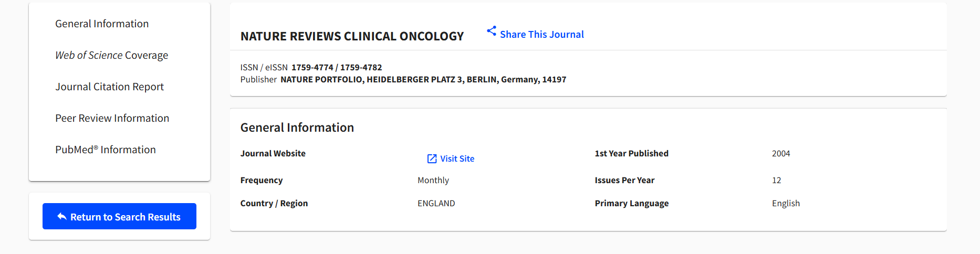This screenshot has width=980, height=254.
Task: Follow the Visit Site link text
Action: pyautogui.click(x=457, y=158)
